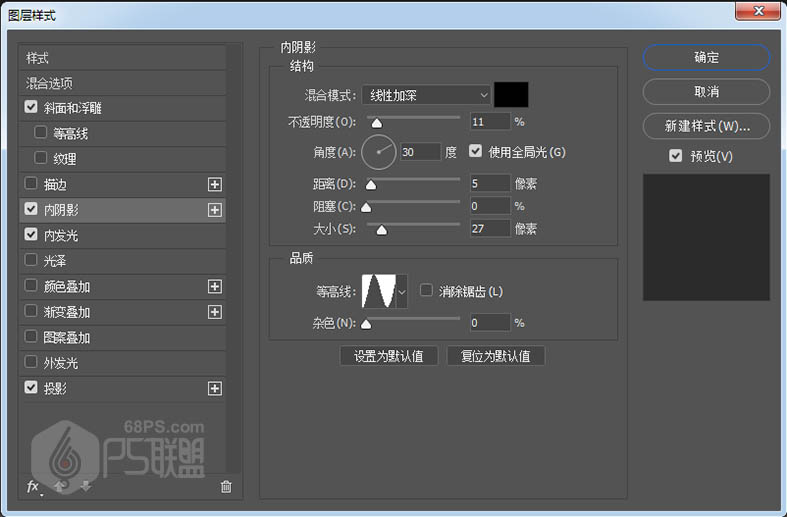Enable the 等高线 sub-option checkbox
This screenshot has width=787, height=517.
(x=41, y=133)
